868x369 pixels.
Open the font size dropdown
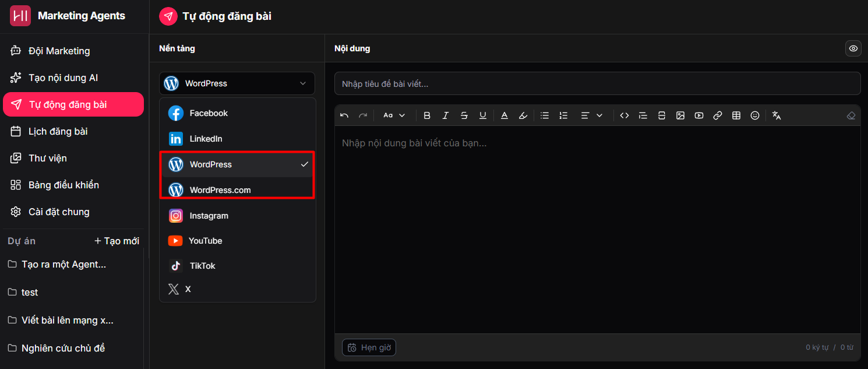394,115
